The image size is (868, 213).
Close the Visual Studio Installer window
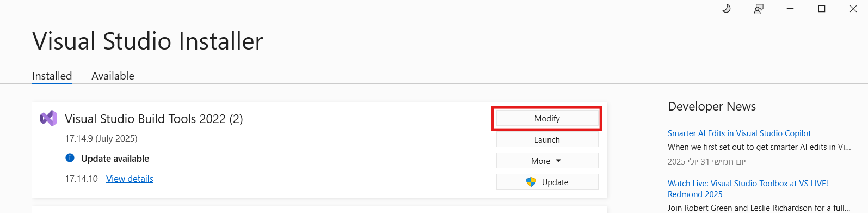tap(853, 9)
